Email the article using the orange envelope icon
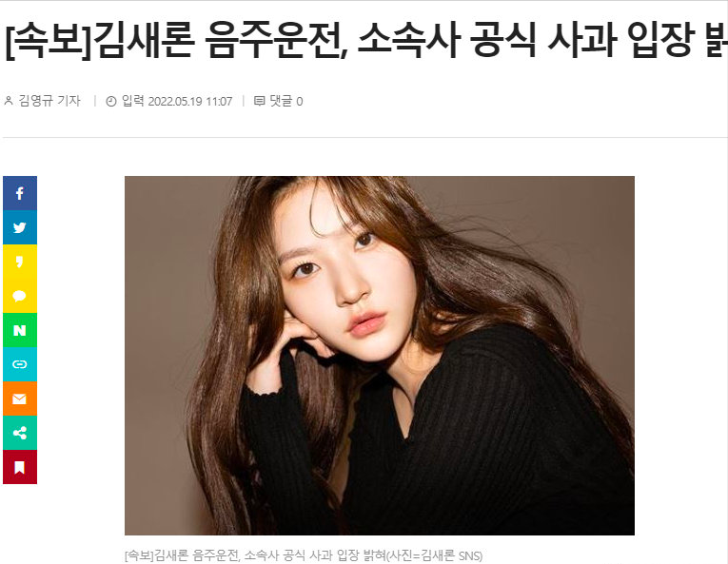Image resolution: width=728 pixels, height=564 pixels. point(20,399)
